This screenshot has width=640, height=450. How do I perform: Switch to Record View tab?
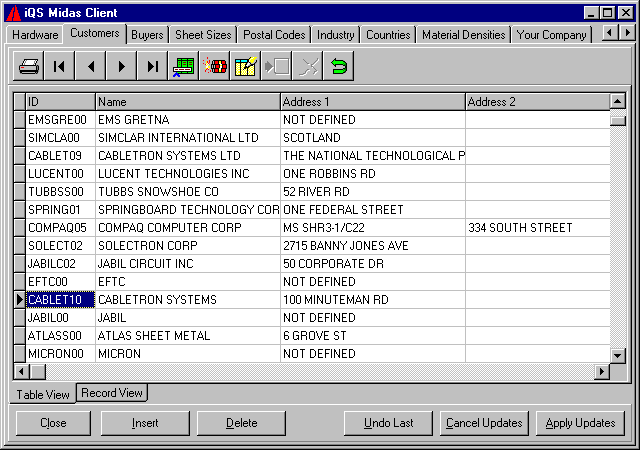112,393
